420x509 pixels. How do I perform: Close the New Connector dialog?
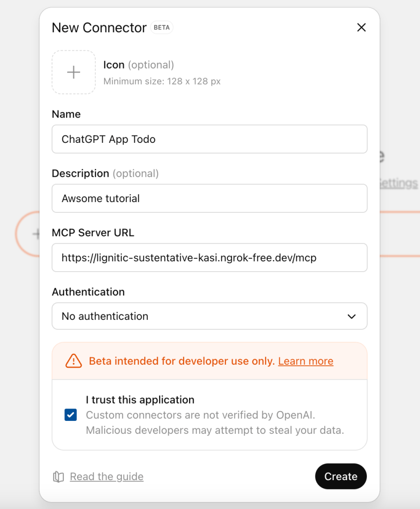pos(361,28)
